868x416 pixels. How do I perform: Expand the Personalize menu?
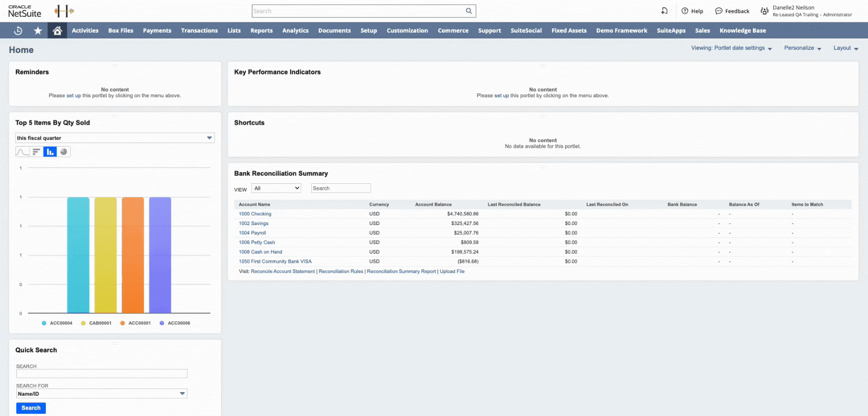pyautogui.click(x=803, y=48)
